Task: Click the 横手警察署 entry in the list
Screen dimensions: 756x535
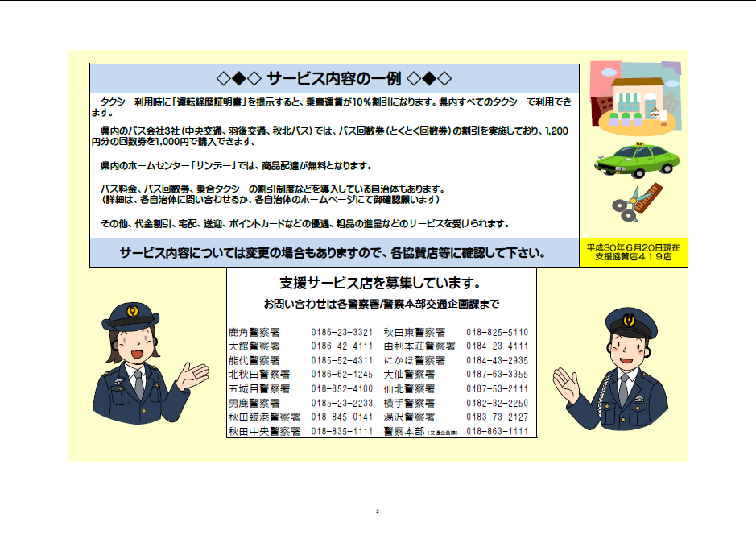Action: tap(409, 403)
